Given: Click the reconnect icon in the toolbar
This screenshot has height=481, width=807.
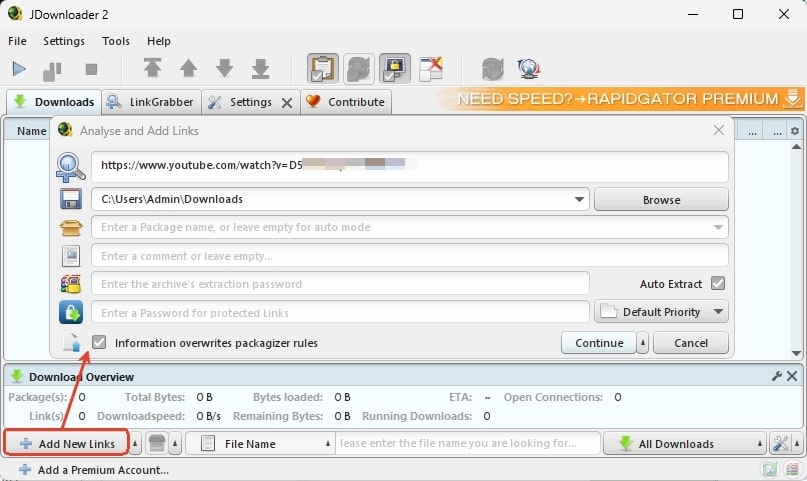Looking at the screenshot, I should click(492, 69).
